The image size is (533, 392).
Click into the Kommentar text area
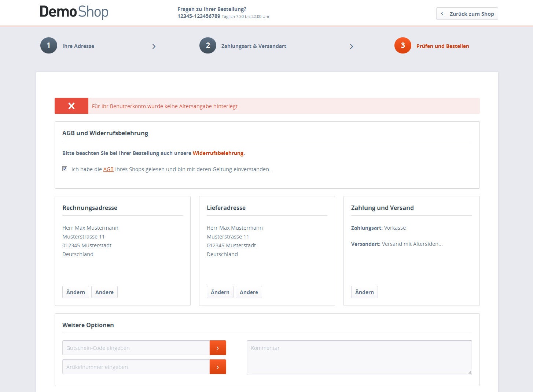click(359, 358)
